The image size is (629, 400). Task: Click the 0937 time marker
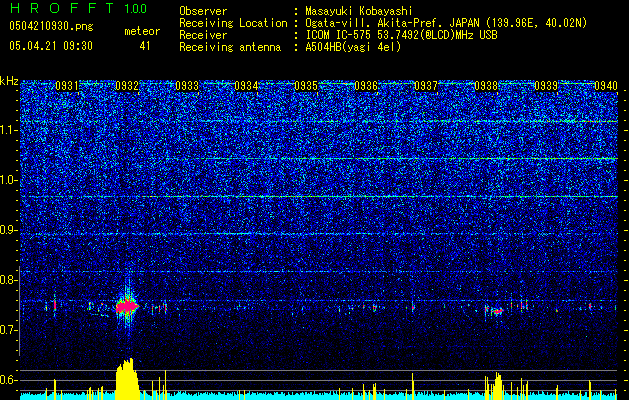click(426, 86)
